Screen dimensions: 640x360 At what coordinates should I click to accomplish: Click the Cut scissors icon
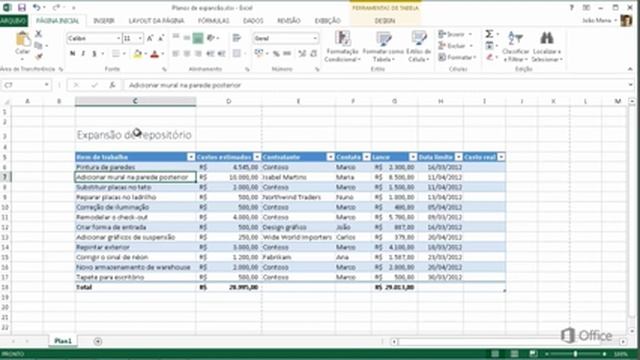(38, 34)
